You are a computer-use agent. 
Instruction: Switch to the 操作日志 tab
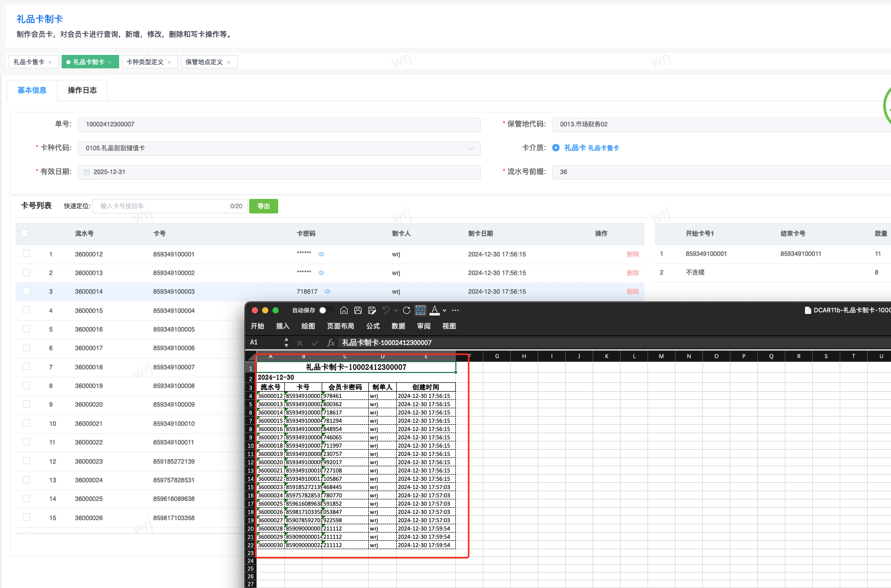(x=82, y=90)
